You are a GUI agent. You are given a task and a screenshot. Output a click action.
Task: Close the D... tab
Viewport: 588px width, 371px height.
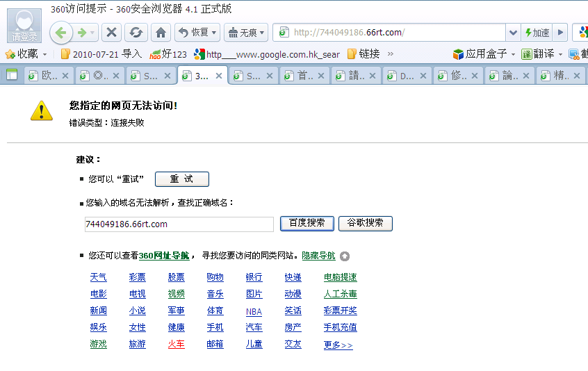423,76
